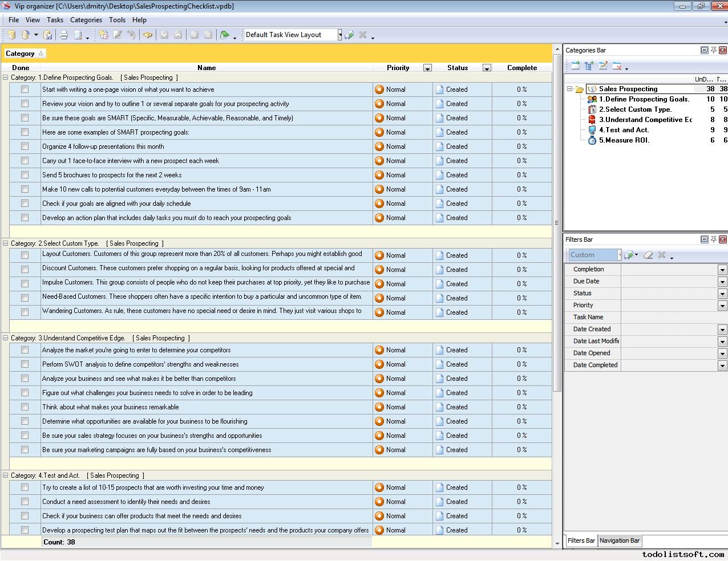Click the Edit Category icon in Categories Bar
Viewport: 728px width, 561px height.
point(603,66)
